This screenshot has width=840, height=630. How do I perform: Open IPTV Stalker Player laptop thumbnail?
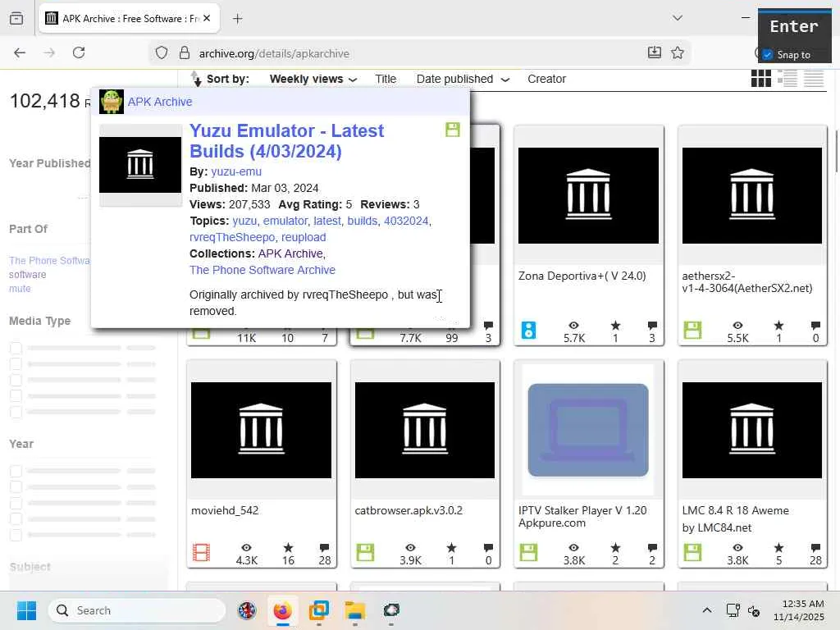(588, 430)
